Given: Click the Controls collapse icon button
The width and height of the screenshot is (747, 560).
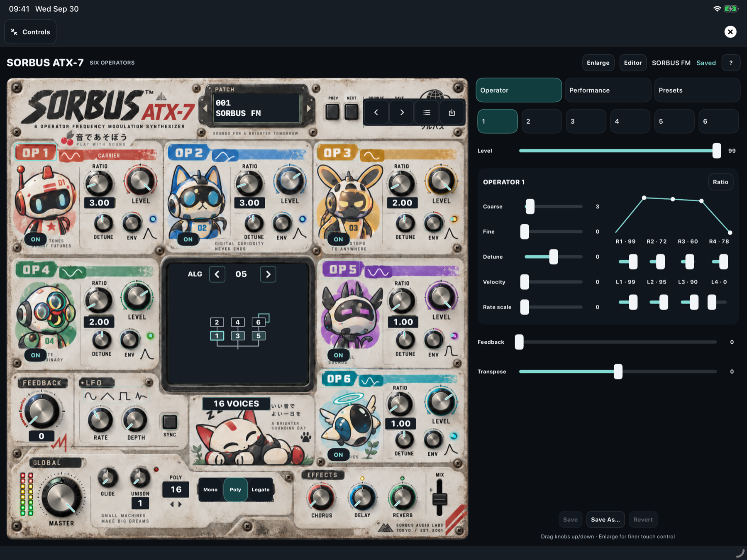Looking at the screenshot, I should [x=30, y=32].
